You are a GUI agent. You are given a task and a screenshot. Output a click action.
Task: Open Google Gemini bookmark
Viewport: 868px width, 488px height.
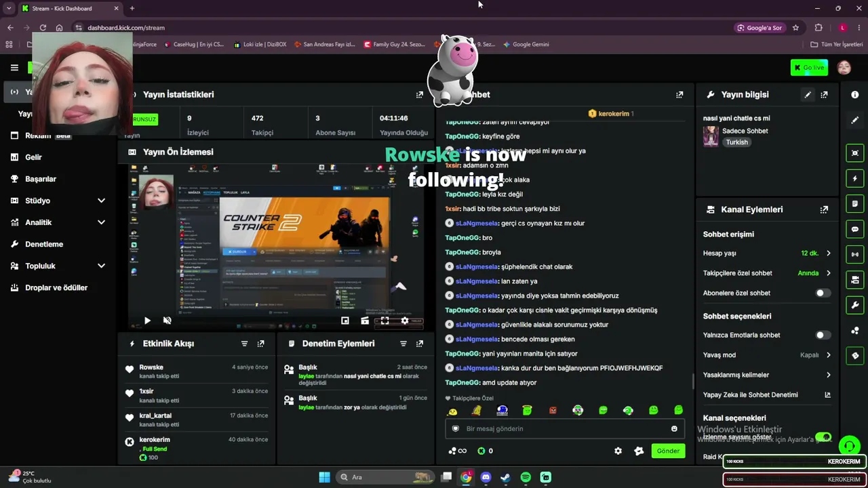point(526,45)
